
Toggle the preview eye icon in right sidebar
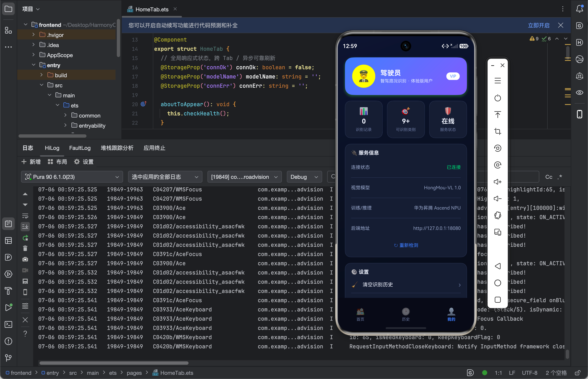point(580,93)
